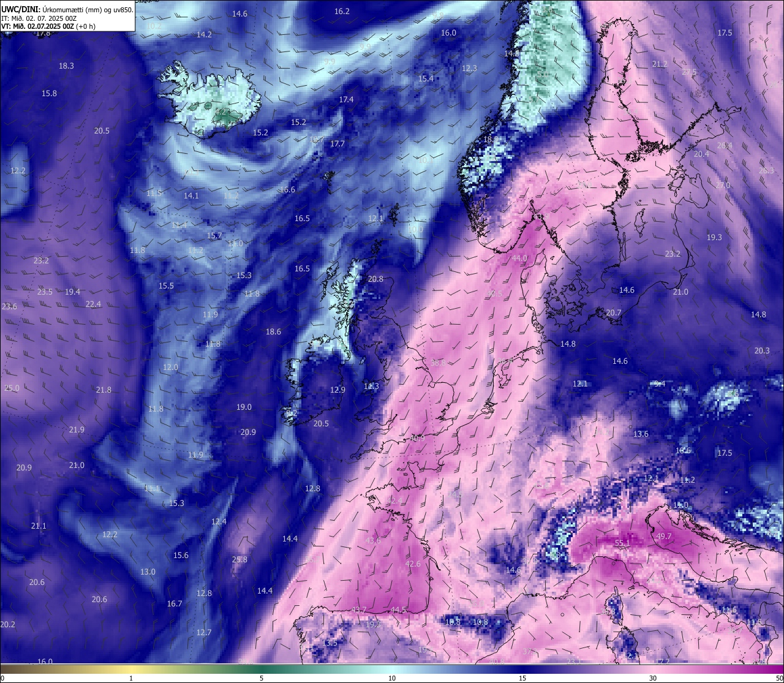Click the color scale label 50
The width and height of the screenshot is (784, 683).
[x=778, y=678]
